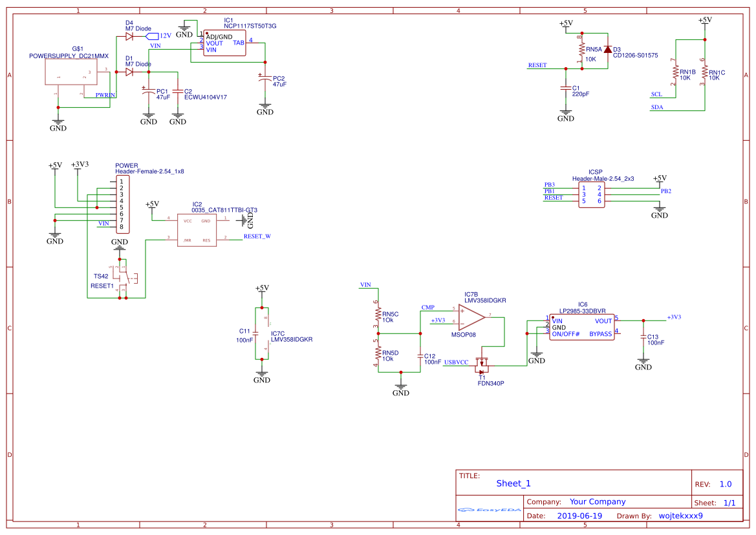
Task: Select the C1 220pF capacitor symbol
Action: [566, 88]
